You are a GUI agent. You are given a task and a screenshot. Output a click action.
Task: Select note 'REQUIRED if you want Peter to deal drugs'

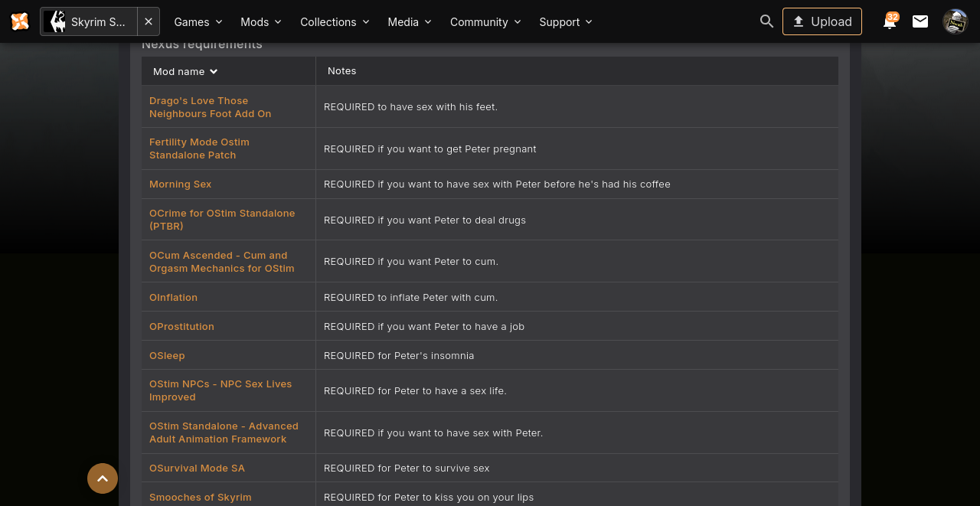click(425, 220)
